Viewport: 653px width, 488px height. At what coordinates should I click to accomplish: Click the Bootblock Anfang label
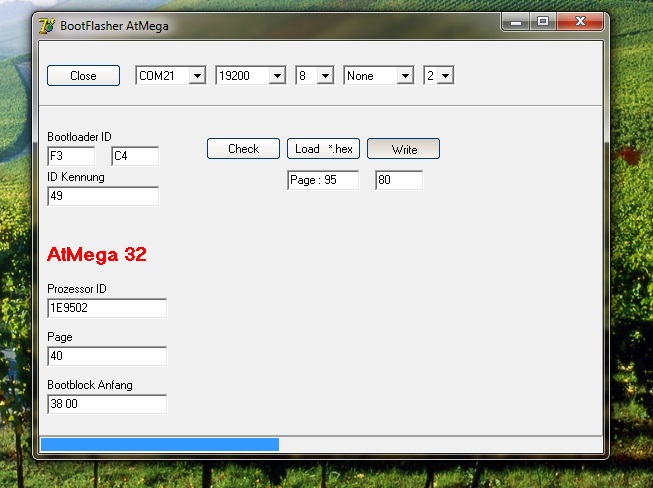click(90, 385)
